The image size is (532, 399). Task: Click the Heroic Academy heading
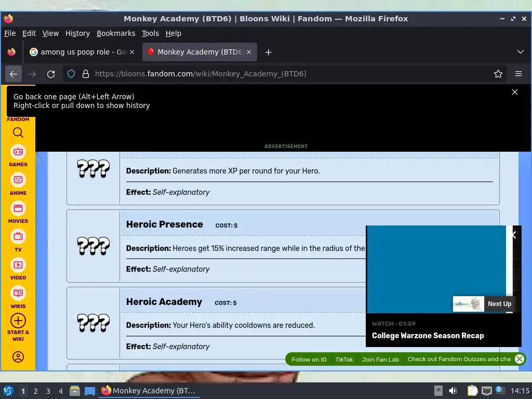coord(164,302)
